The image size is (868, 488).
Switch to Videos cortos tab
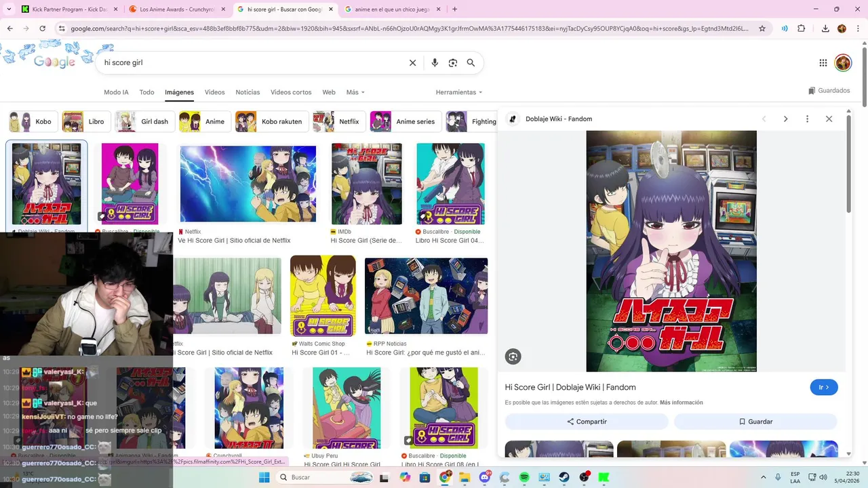point(291,92)
